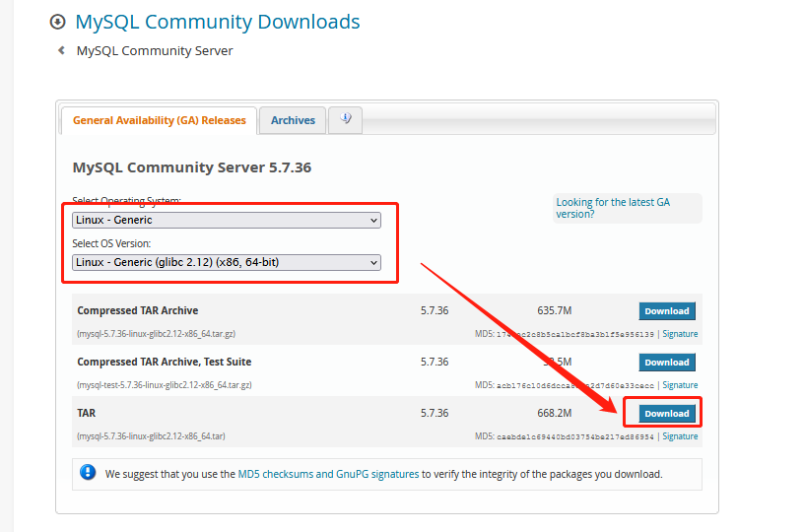804x532 pixels.
Task: Open the Select Operating System dropdown
Action: (x=227, y=220)
